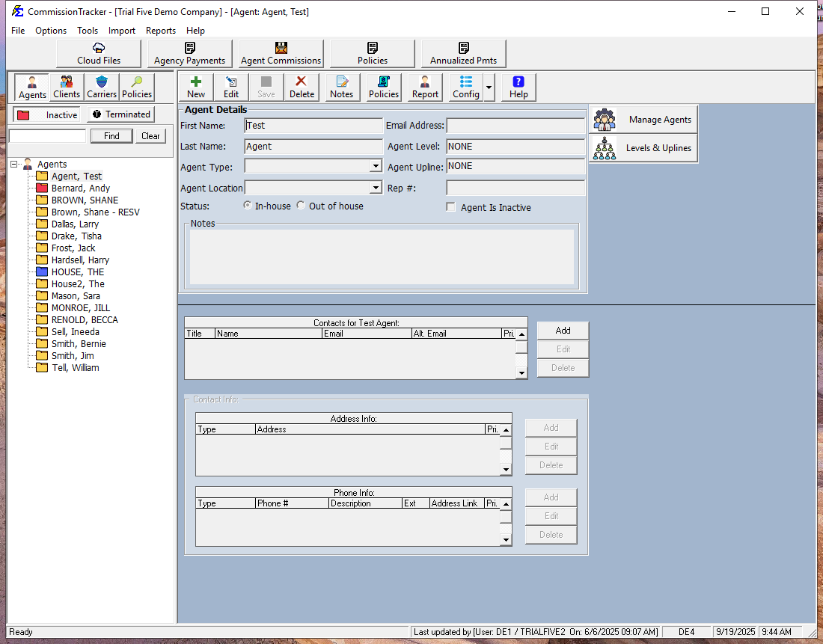This screenshot has width=823, height=644.
Task: Enable the Agent Is Inactive checkbox
Action: point(451,207)
